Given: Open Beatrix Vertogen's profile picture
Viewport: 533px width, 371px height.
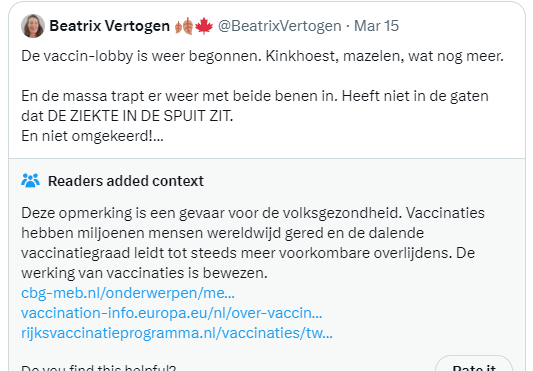Looking at the screenshot, I should (x=33, y=26).
